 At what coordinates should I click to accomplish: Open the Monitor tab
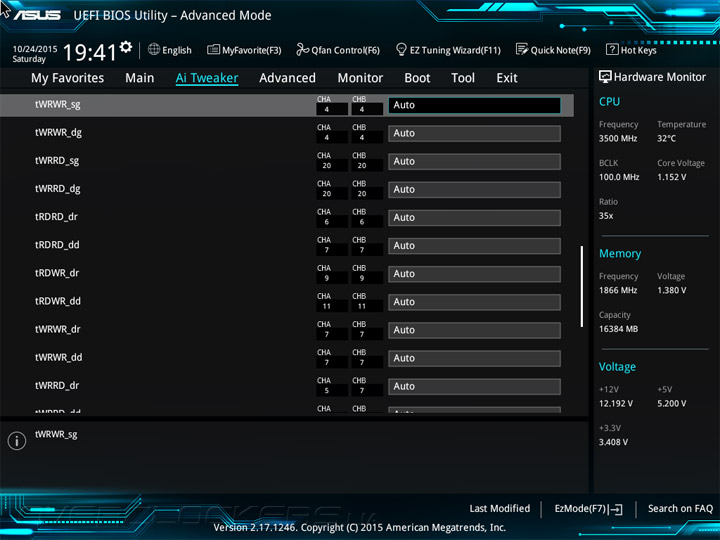coord(360,78)
